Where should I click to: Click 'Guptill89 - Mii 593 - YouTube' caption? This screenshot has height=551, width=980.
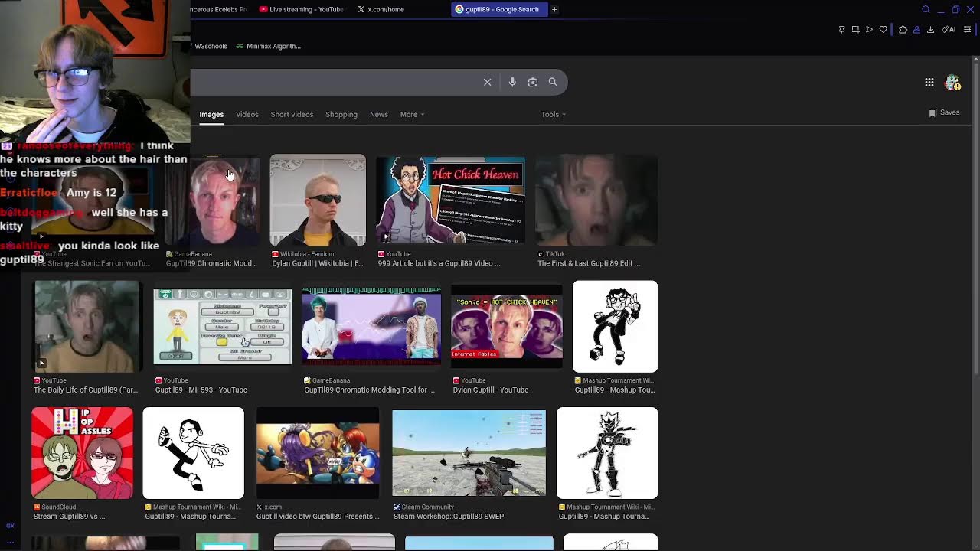[201, 390]
